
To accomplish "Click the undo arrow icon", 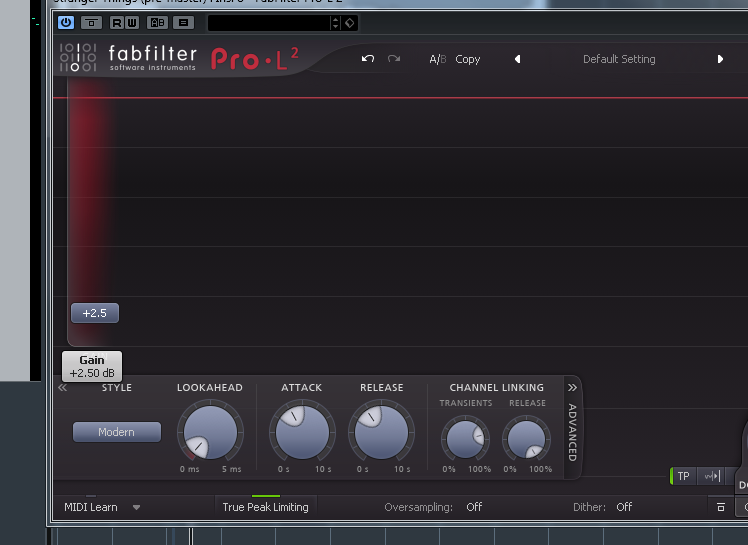I will (x=368, y=59).
